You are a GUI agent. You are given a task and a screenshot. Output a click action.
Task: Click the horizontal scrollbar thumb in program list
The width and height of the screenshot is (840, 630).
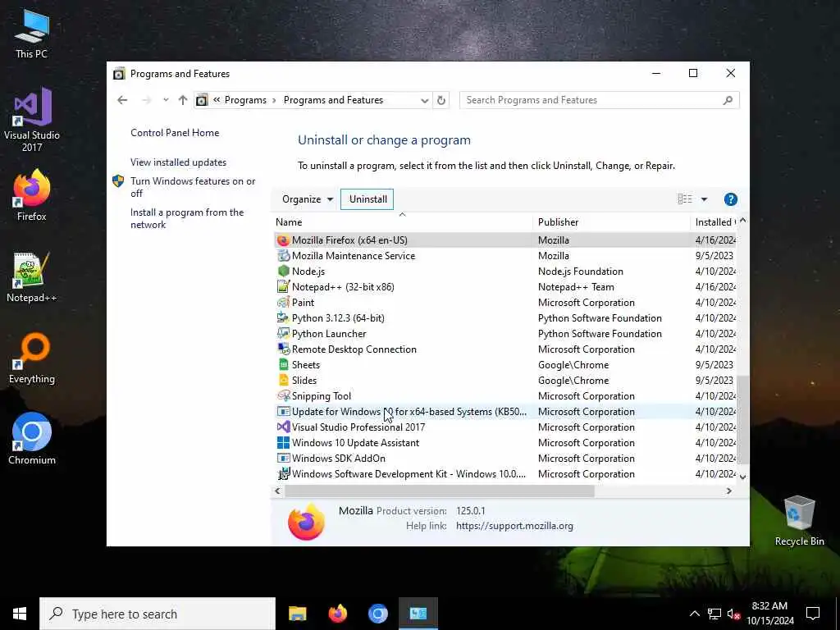pyautogui.click(x=440, y=491)
